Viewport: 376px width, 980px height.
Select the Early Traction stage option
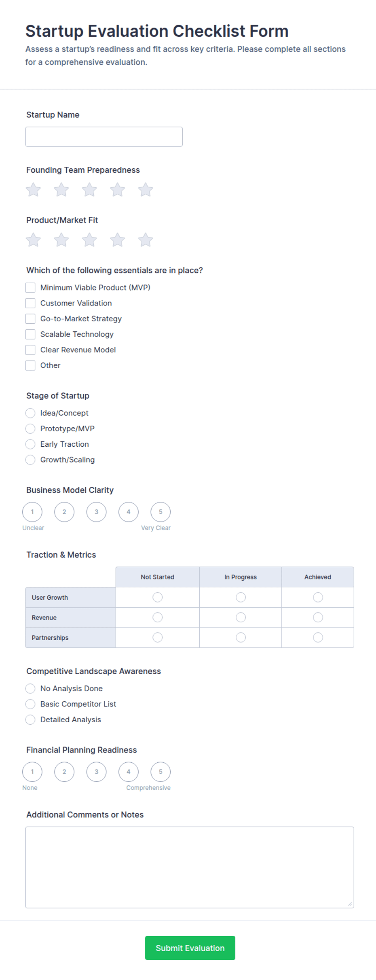[30, 444]
